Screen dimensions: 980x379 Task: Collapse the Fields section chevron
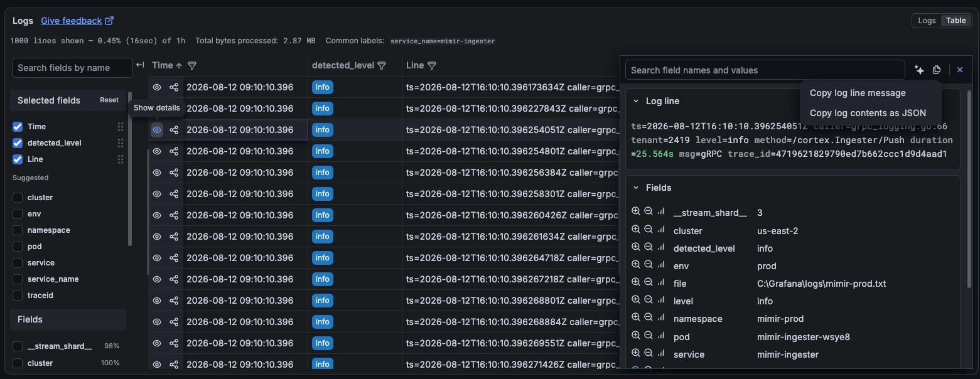[x=636, y=188]
